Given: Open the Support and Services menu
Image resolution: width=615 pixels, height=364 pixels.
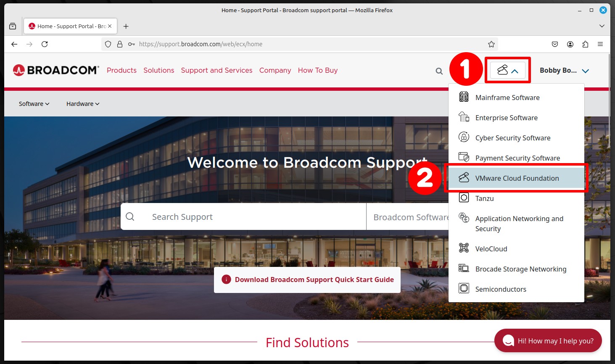Looking at the screenshot, I should click(x=216, y=70).
